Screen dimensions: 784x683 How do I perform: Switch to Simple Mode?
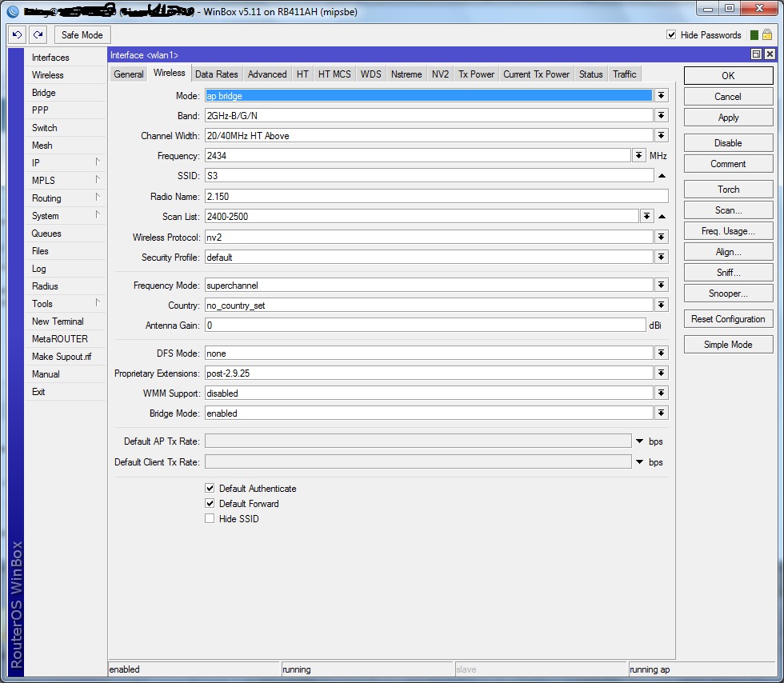[x=728, y=345]
